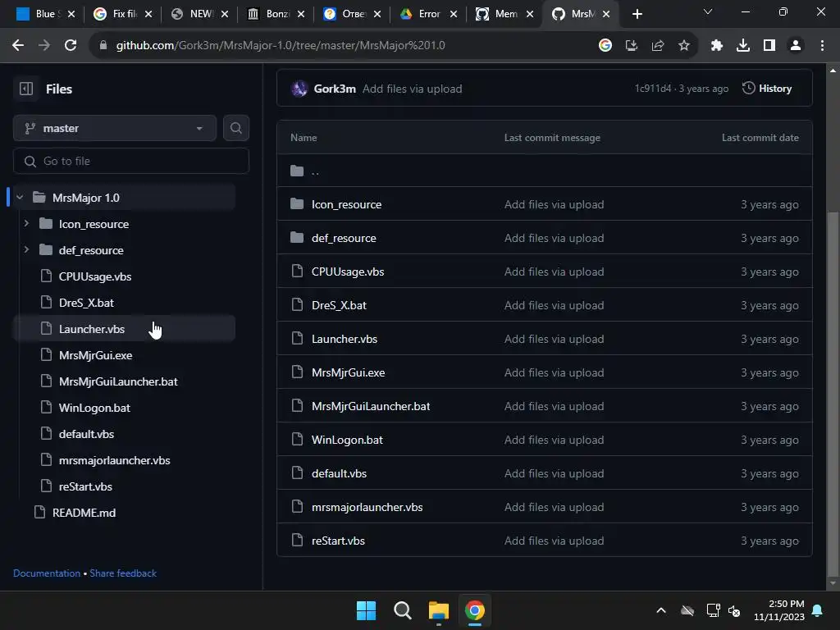Select WinLogon.bat in the file tree

[94, 408]
